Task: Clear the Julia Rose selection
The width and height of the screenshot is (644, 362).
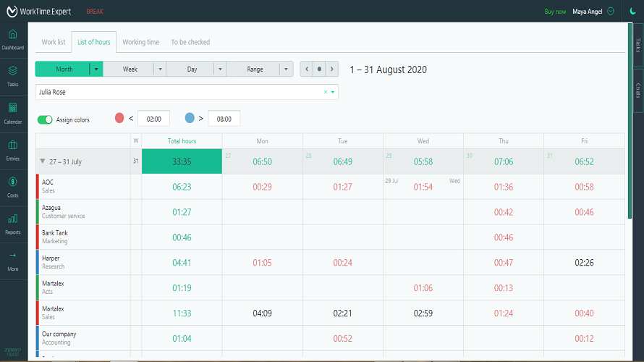Action: coord(326,92)
